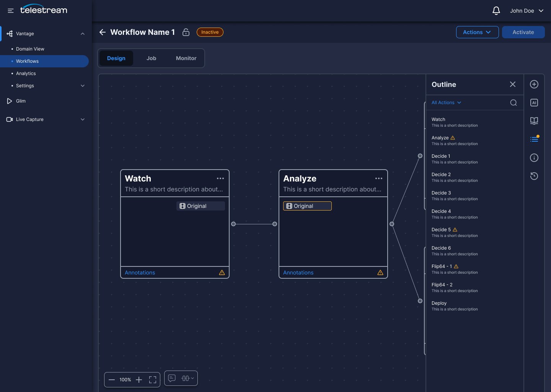Open the John Doe user menu
The image size is (551, 392).
tap(527, 11)
